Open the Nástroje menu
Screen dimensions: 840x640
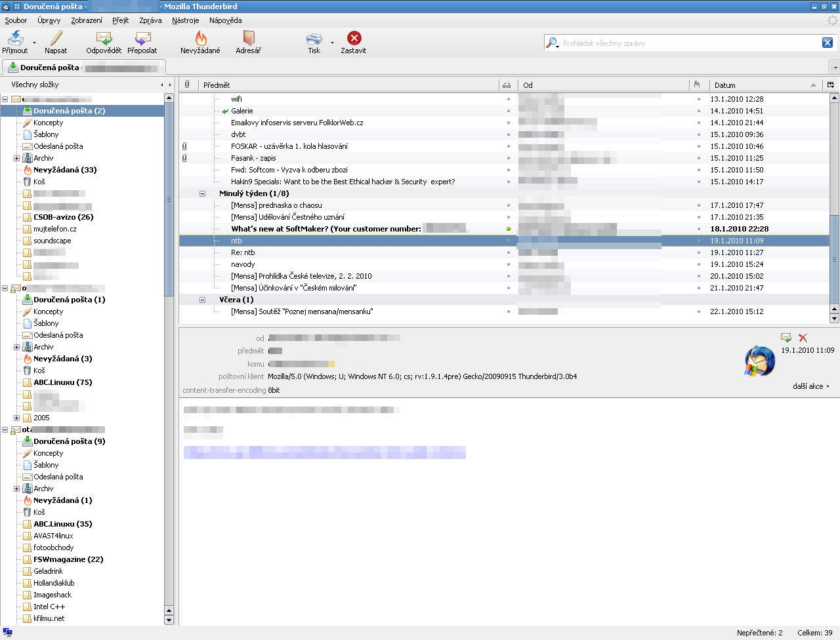[x=185, y=20]
